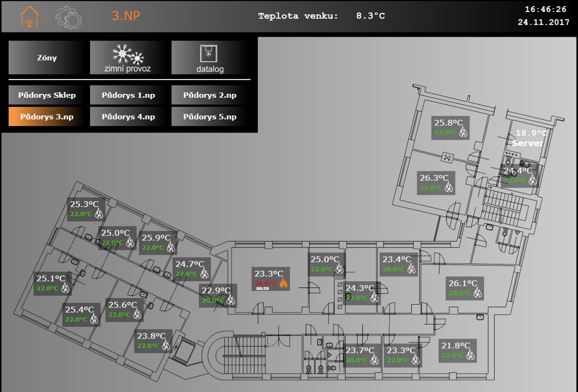578x392 pixels.
Task: Click flame icon in 25.8°C room
Action: (x=463, y=132)
